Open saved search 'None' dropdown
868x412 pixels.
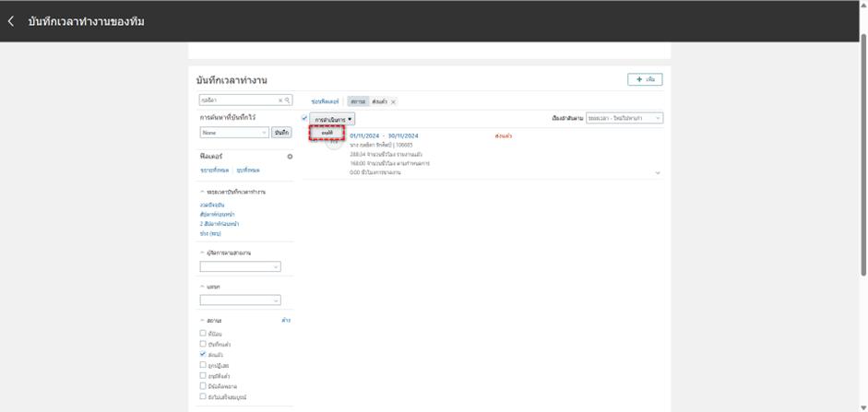pyautogui.click(x=234, y=133)
